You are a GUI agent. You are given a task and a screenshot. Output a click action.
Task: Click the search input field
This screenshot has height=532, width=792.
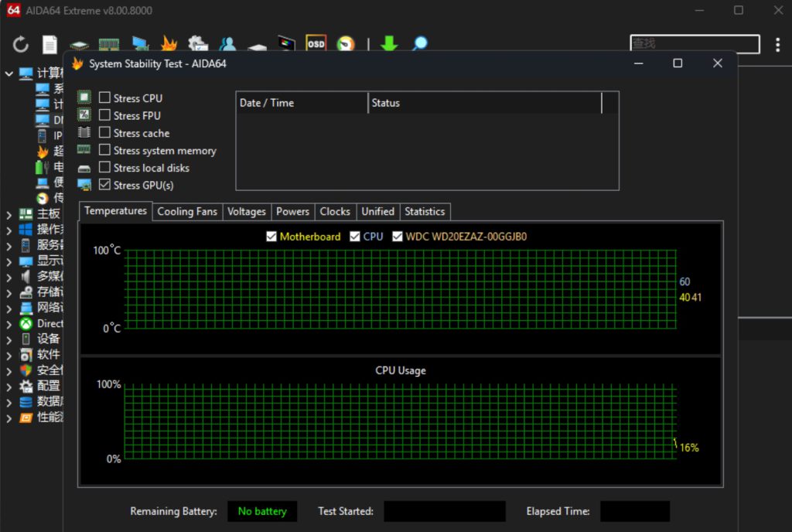point(695,44)
